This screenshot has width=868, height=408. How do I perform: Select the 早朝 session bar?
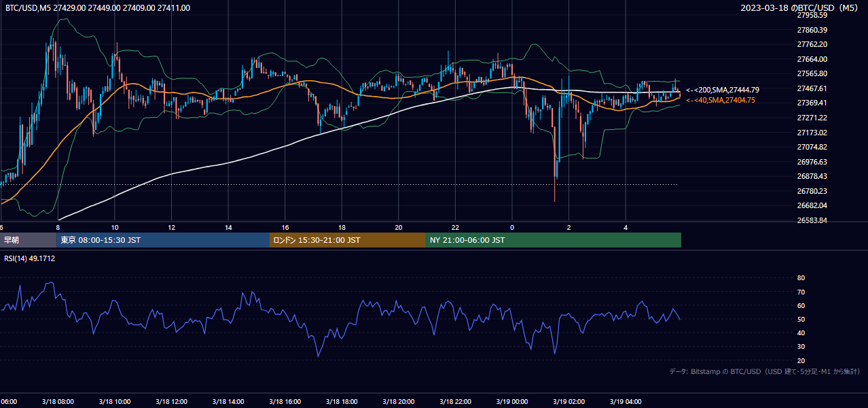pos(29,240)
